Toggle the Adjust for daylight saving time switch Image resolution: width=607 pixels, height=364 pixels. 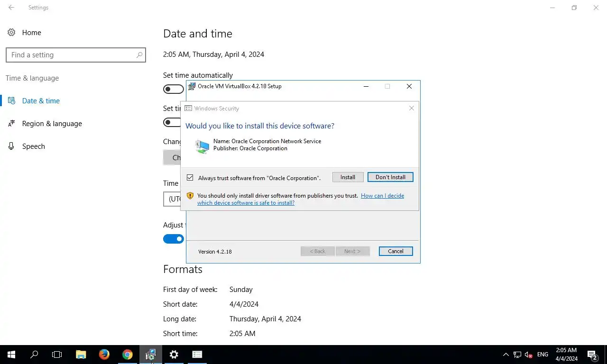pyautogui.click(x=174, y=239)
